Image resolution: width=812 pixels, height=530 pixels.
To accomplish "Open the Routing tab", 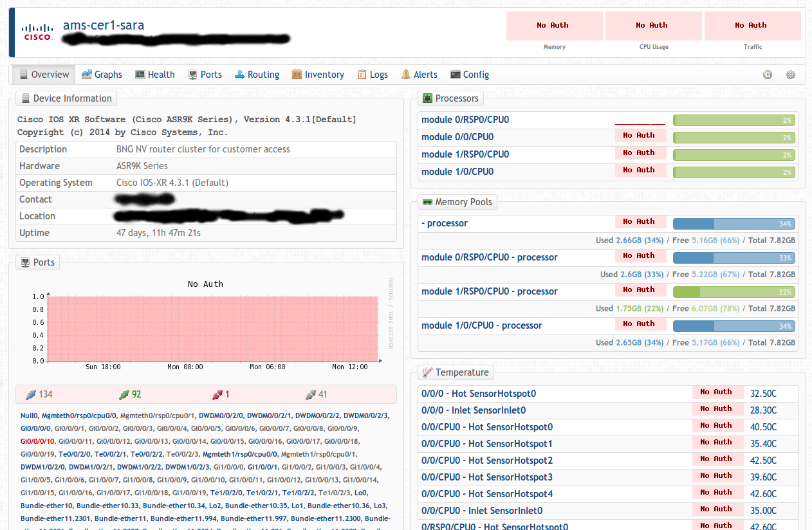I will (x=257, y=75).
